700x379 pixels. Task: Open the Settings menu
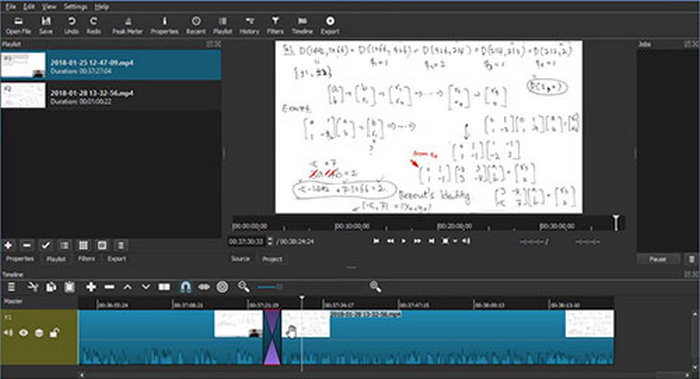click(75, 7)
